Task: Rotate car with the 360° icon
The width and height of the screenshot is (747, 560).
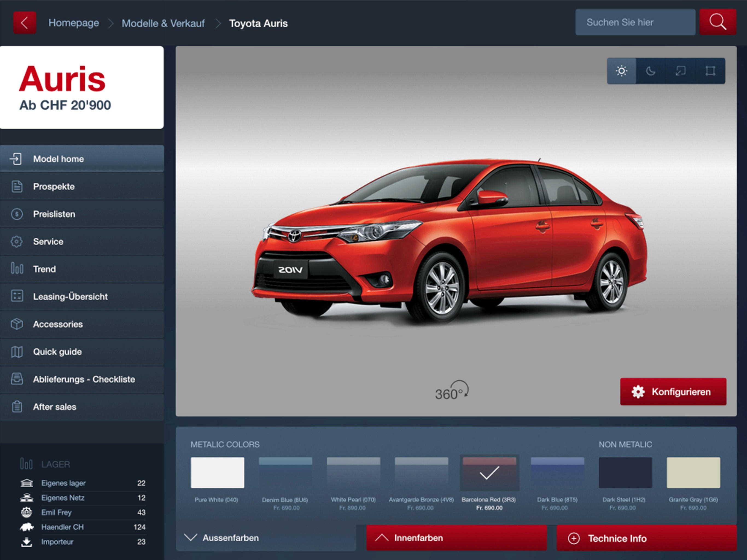Action: [452, 391]
